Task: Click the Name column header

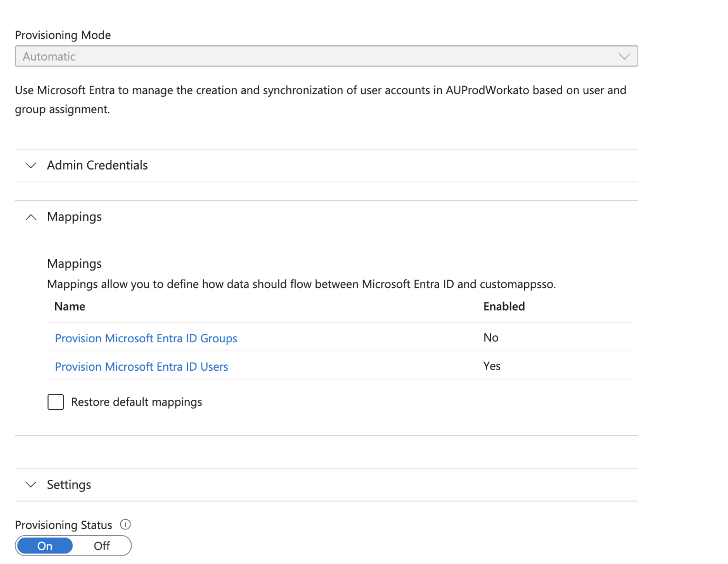Action: pos(69,306)
